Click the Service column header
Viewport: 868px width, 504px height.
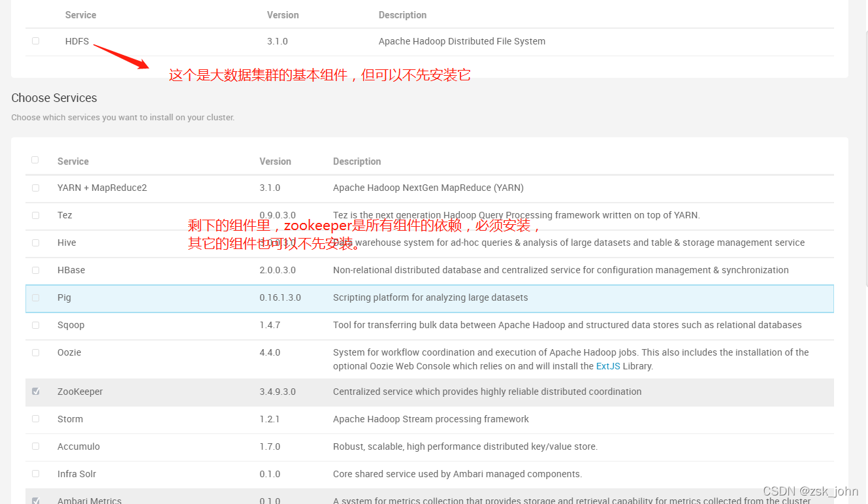pyautogui.click(x=72, y=161)
